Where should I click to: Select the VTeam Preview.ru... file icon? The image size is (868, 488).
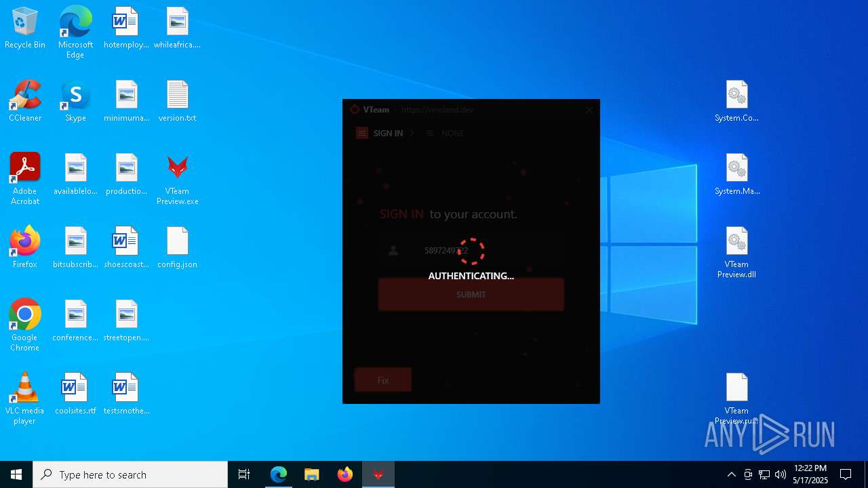(736, 399)
